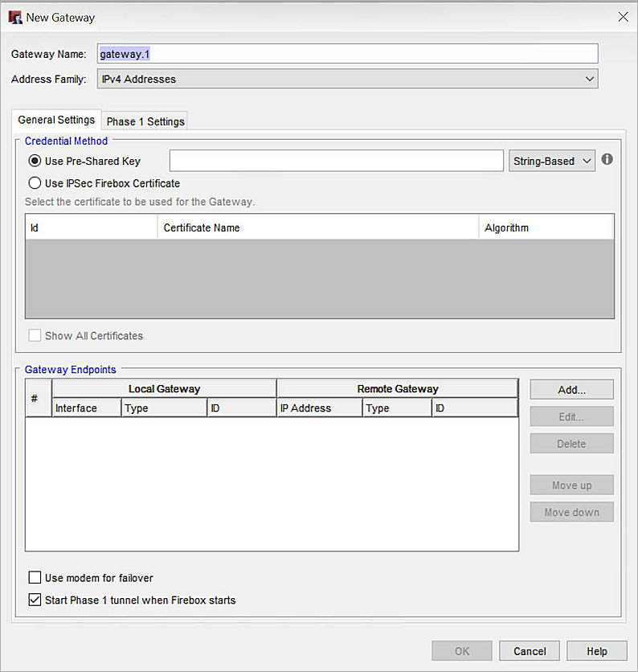Click the Remote Gateway header
This screenshot has width=638, height=672.
point(398,389)
